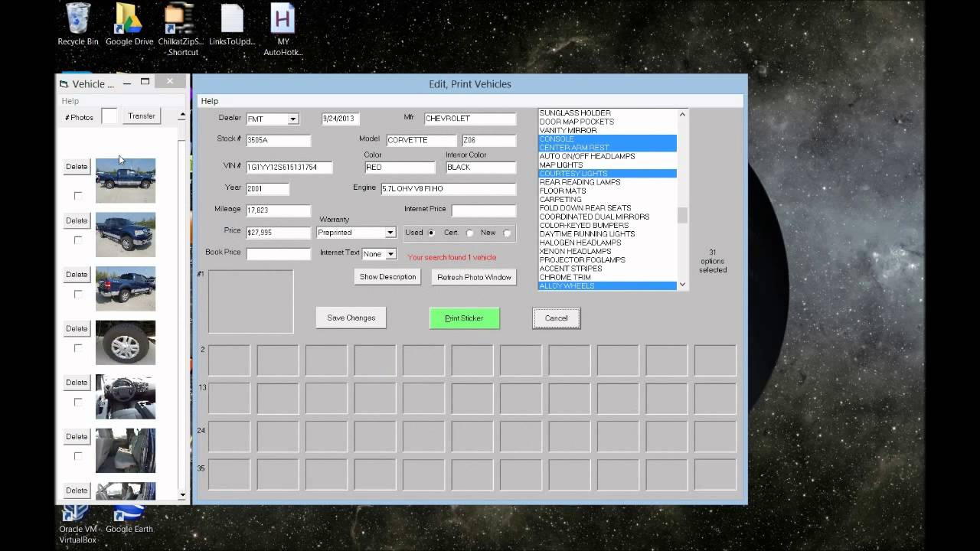Viewport: 980px width, 551px height.
Task: Open the Dealer dropdown showing FMT
Action: [x=292, y=119]
